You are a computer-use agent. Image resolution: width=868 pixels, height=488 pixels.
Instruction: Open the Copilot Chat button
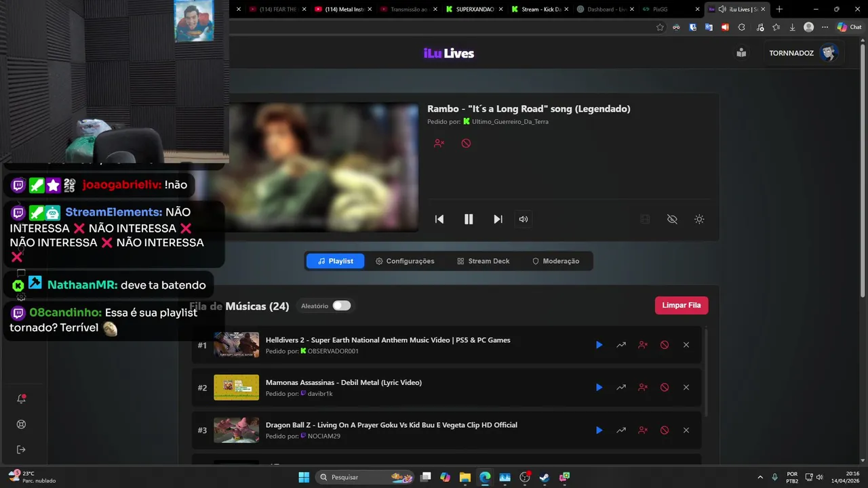click(x=849, y=27)
